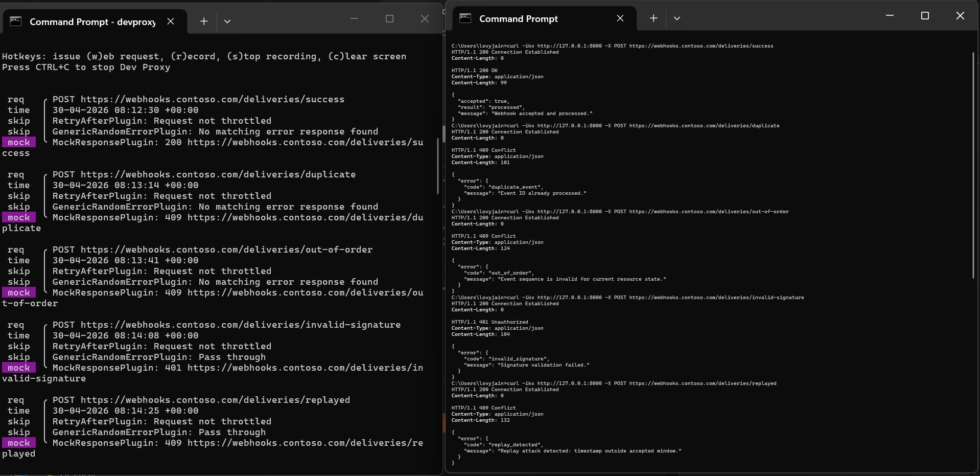Close the Command Prompt - devproxy tab
The width and height of the screenshot is (980, 476).
tap(171, 21)
